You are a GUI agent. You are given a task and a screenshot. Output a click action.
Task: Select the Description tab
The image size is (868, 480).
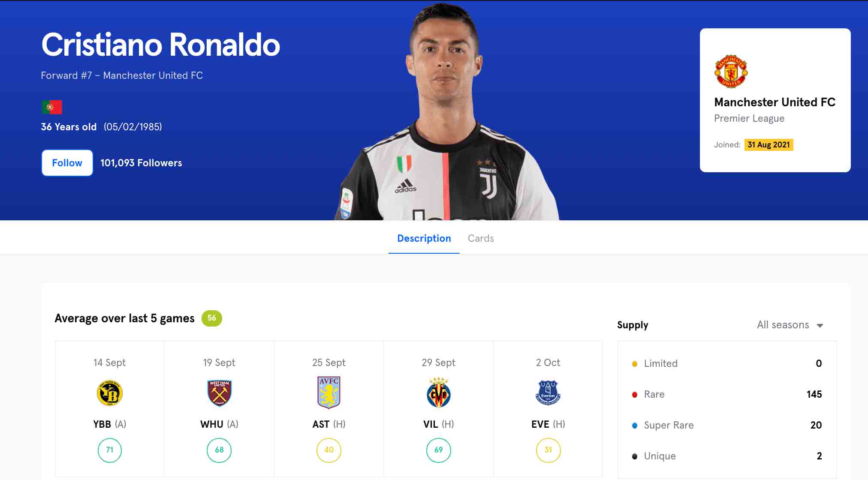pyautogui.click(x=424, y=238)
